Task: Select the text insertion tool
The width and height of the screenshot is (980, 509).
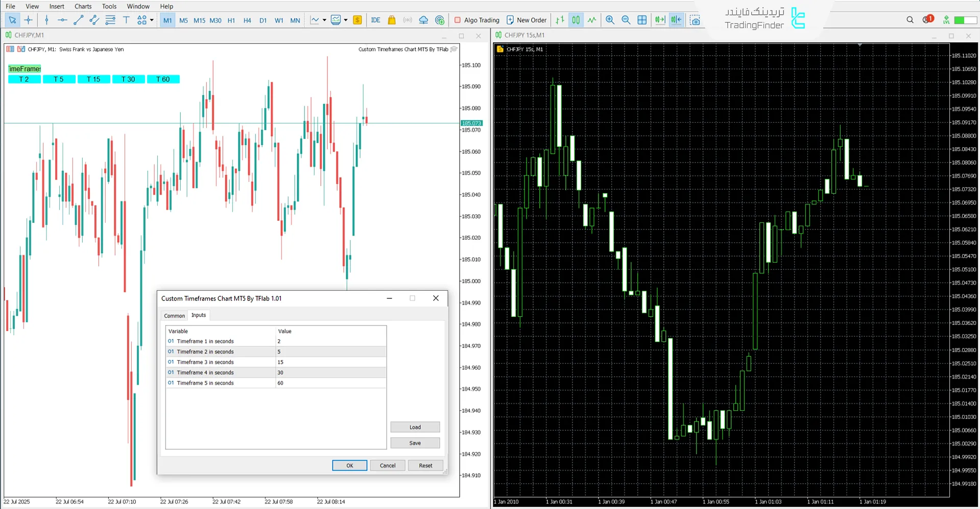Action: [x=126, y=20]
